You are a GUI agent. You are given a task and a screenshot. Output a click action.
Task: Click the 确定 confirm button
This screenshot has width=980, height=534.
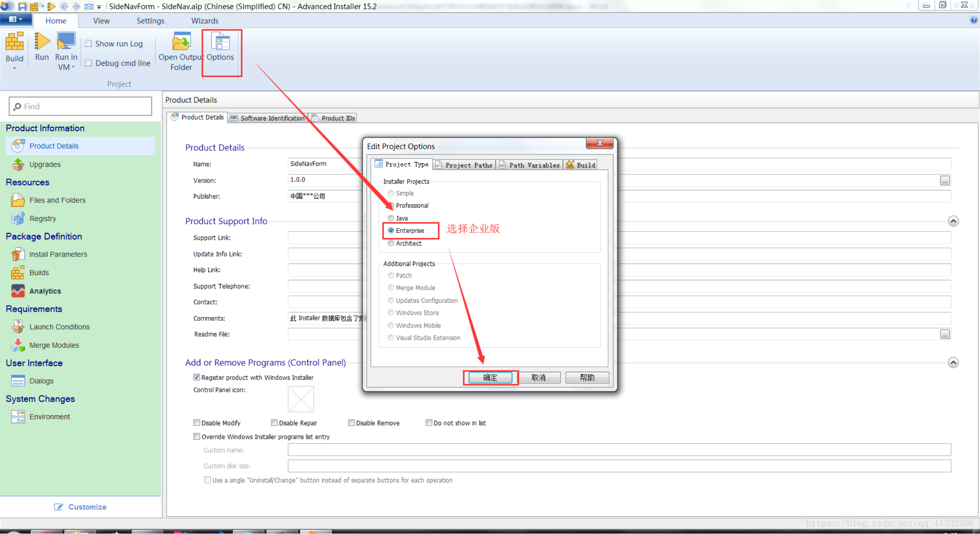click(490, 378)
